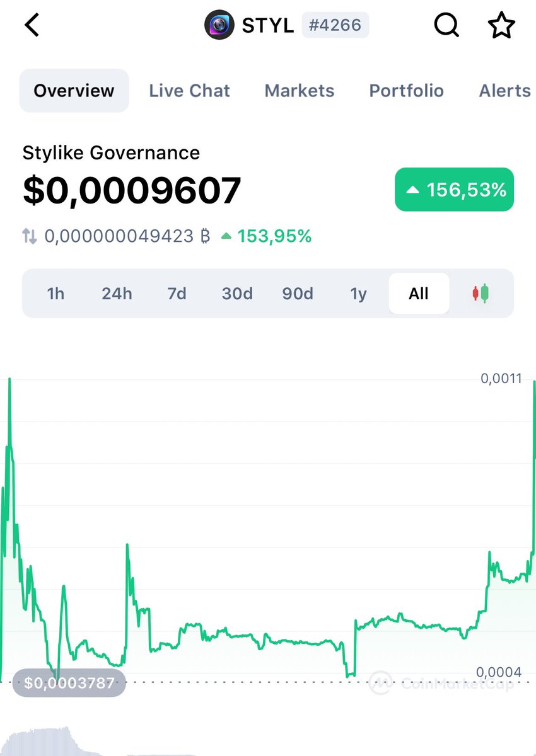Screen dimensions: 536x756
Task: Tap BTC price 0,000000049423 ₿
Action: [127, 237]
